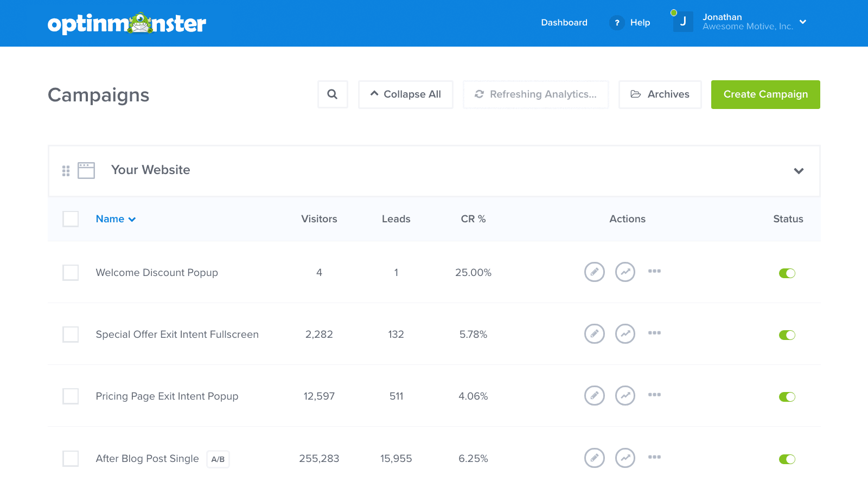Disable the Welcome Discount Popup status toggle

point(787,273)
